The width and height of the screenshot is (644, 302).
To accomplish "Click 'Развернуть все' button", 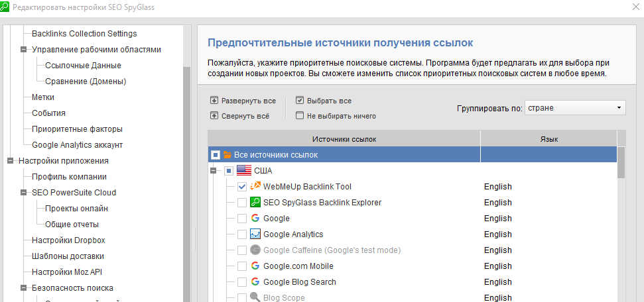I will pyautogui.click(x=243, y=101).
